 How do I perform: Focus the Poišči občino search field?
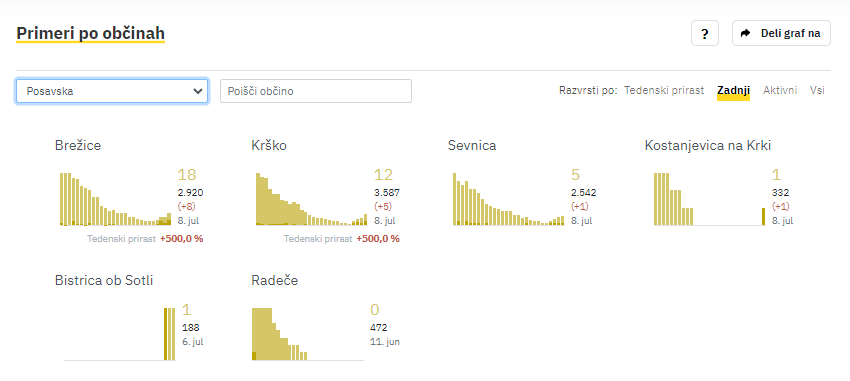[x=316, y=91]
